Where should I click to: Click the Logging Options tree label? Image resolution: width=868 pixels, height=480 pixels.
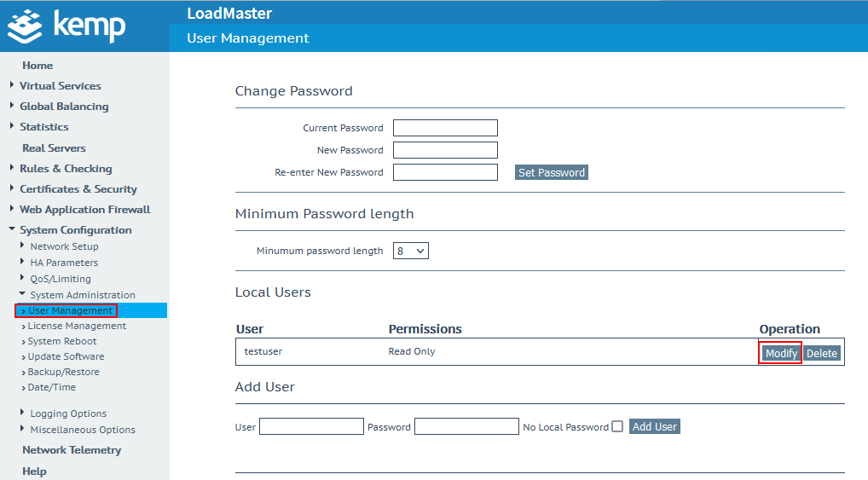click(x=68, y=413)
